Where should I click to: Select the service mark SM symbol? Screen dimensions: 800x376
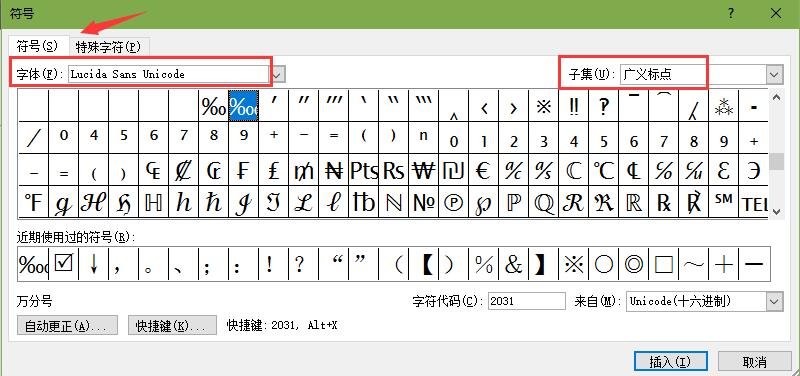coord(723,203)
